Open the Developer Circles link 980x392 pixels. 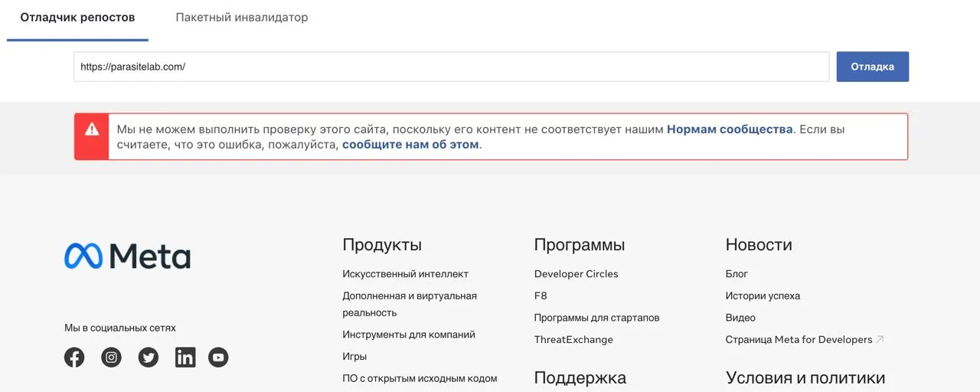click(x=576, y=274)
